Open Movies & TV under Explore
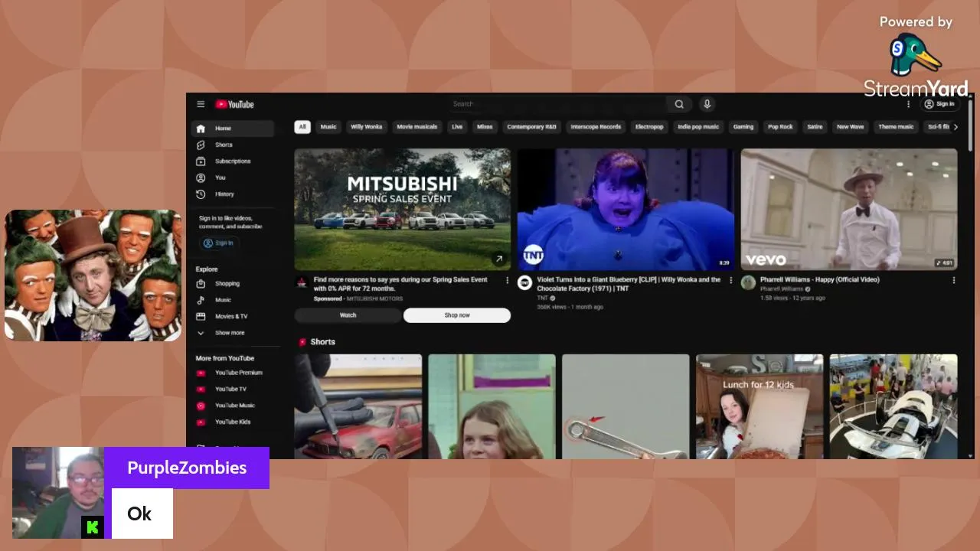Viewport: 980px width, 551px height. [x=232, y=316]
